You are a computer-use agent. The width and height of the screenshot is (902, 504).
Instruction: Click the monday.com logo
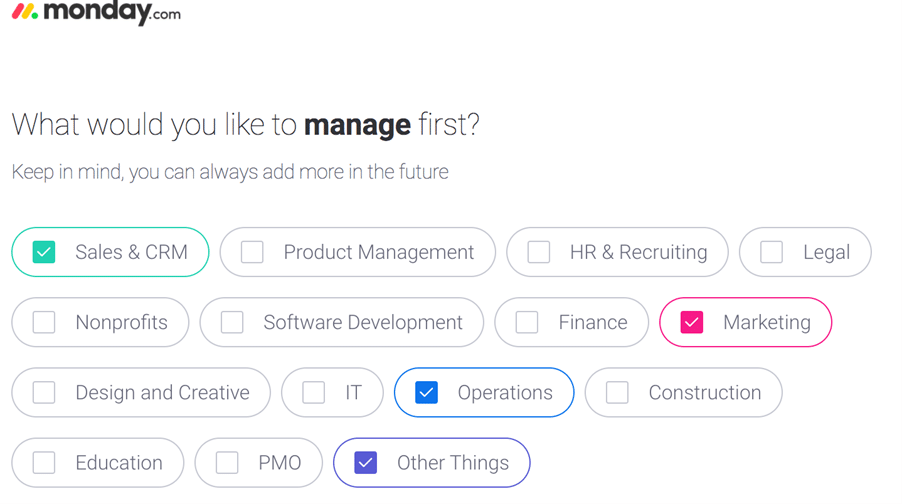96,12
